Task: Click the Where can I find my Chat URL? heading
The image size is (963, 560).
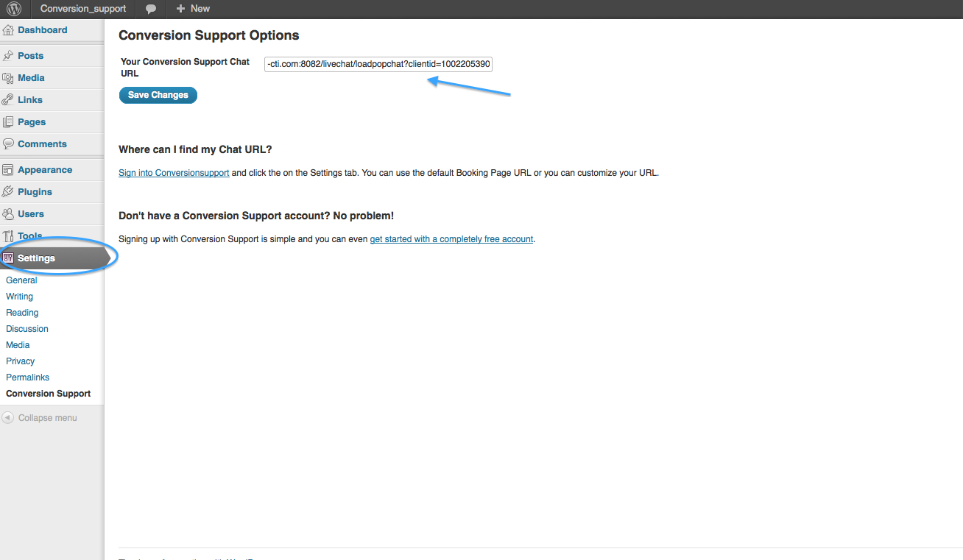Action: [195, 149]
